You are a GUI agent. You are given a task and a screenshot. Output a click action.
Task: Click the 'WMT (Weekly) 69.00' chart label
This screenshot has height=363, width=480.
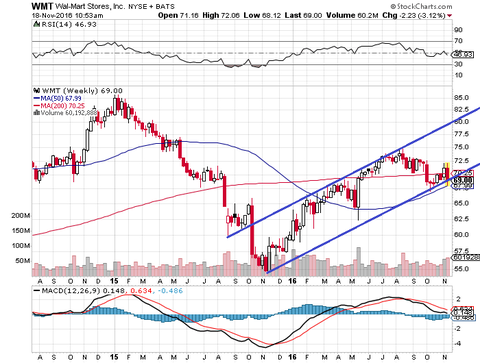pyautogui.click(x=82, y=91)
